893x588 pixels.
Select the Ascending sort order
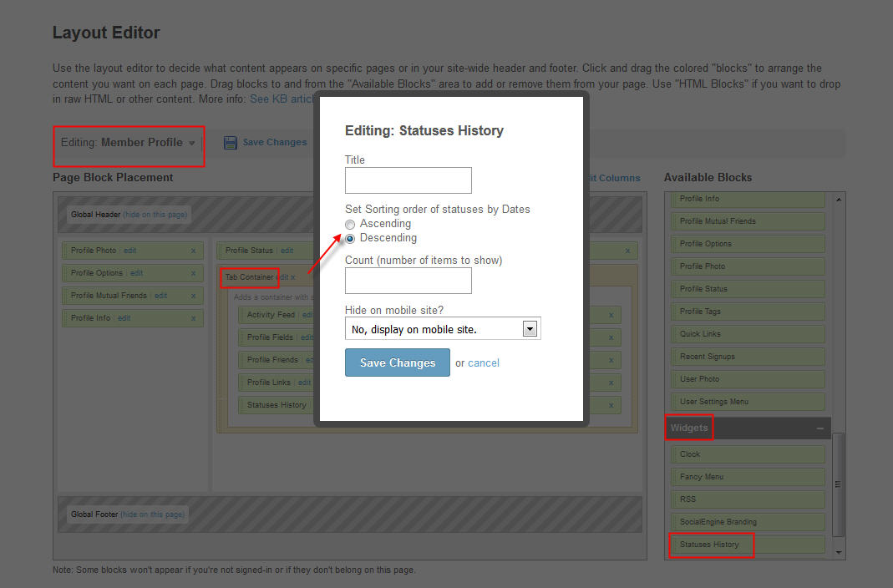pyautogui.click(x=350, y=224)
